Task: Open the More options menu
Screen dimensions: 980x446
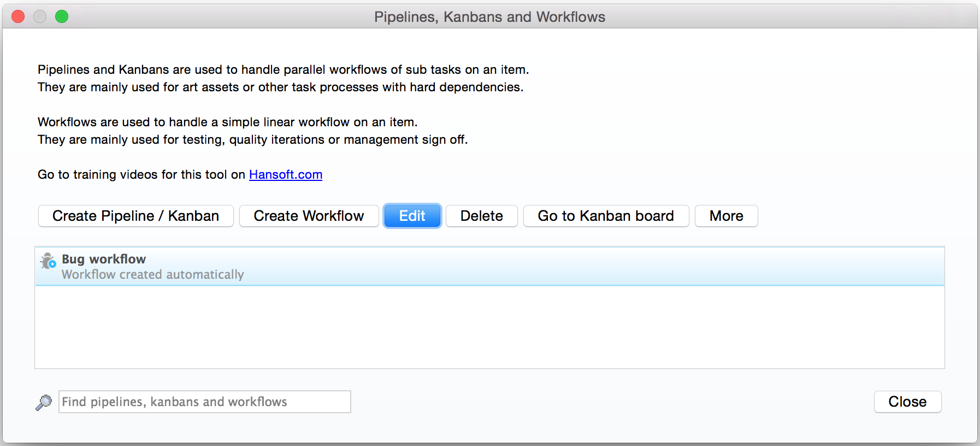Action: (727, 216)
